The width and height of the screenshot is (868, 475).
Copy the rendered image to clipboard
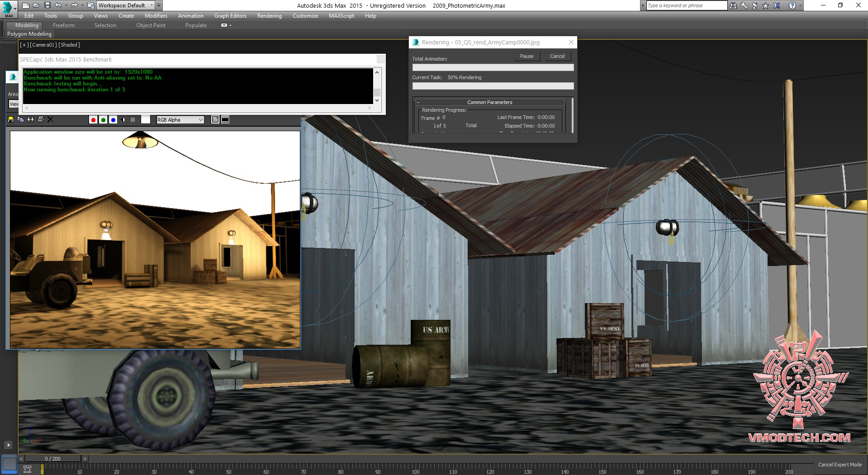(x=20, y=119)
